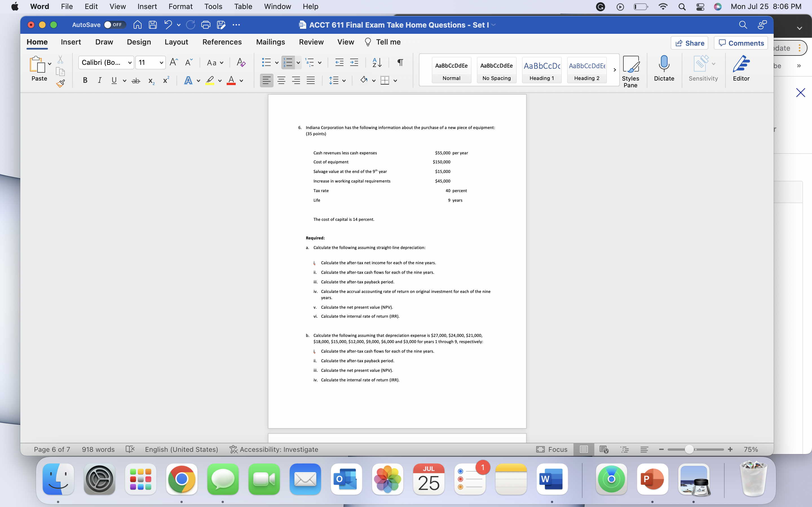
Task: Switch to the References tab
Action: click(222, 42)
